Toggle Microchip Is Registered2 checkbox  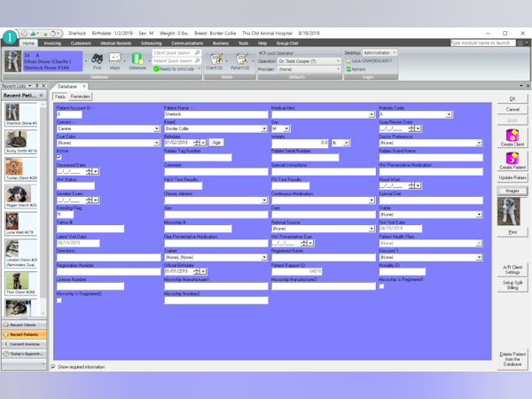click(59, 301)
